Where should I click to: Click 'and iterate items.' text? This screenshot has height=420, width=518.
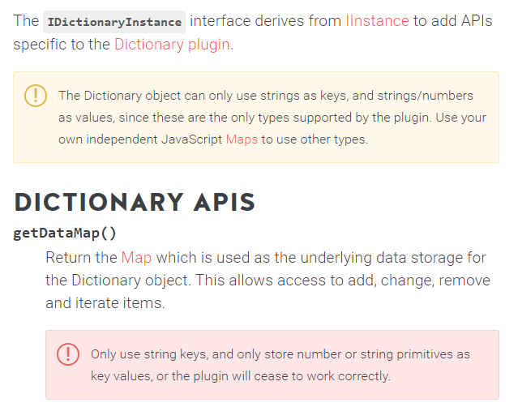tap(105, 302)
